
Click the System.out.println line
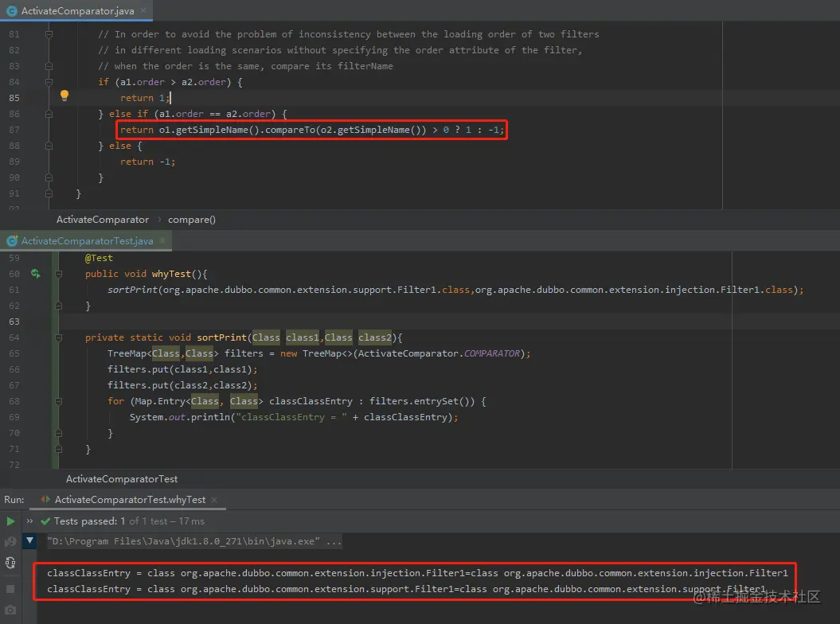pyautogui.click(x=294, y=417)
